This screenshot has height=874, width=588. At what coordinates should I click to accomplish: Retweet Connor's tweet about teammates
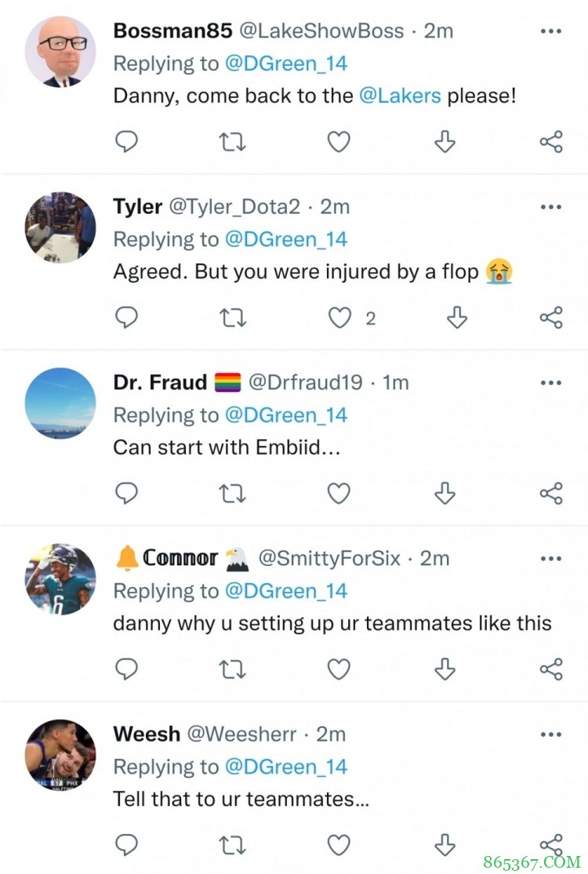coord(232,669)
